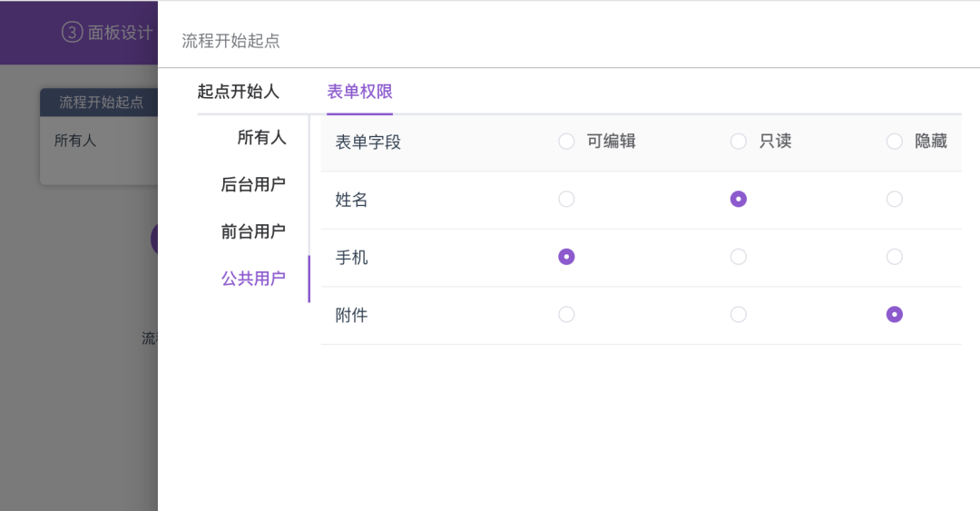The height and width of the screenshot is (511, 980).
Task: Set 手机 field to 只读
Action: point(739,257)
